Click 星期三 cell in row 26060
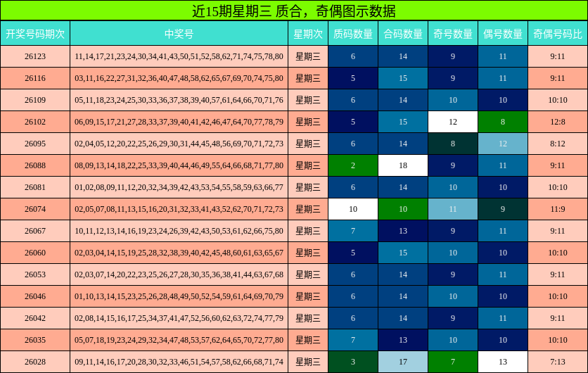This screenshot has width=588, height=373. click(308, 252)
